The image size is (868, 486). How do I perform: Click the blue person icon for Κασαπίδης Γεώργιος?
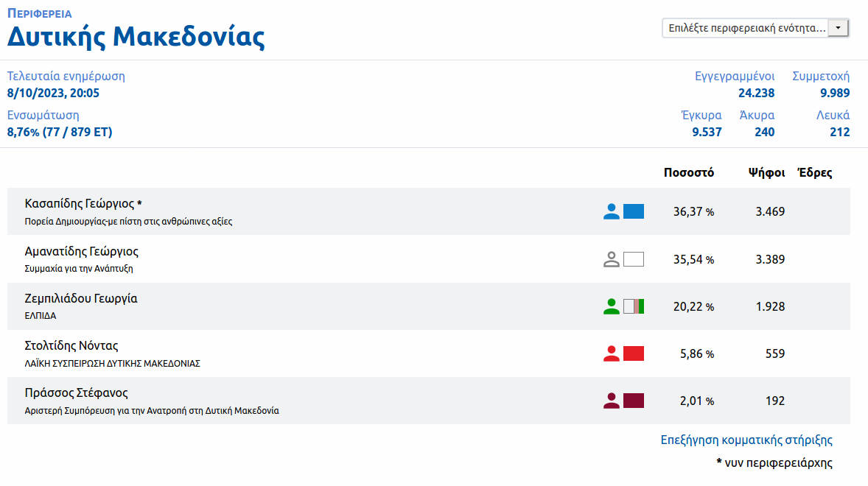tap(611, 212)
